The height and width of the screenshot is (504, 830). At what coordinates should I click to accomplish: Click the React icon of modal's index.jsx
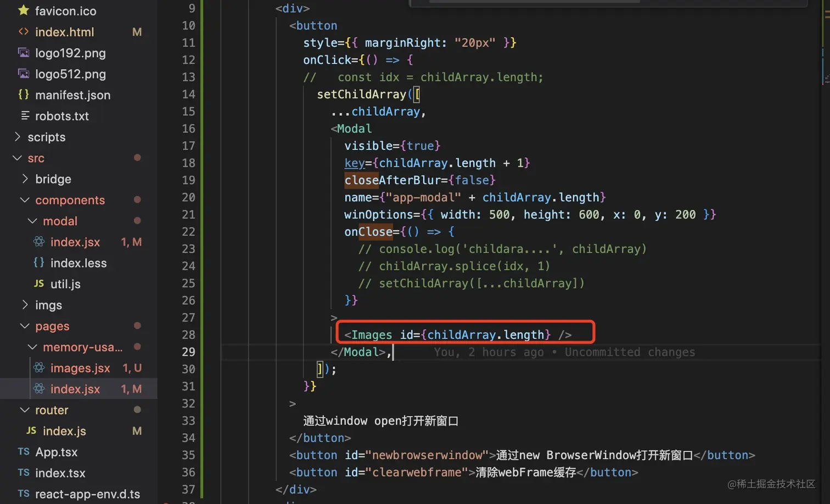pos(39,242)
